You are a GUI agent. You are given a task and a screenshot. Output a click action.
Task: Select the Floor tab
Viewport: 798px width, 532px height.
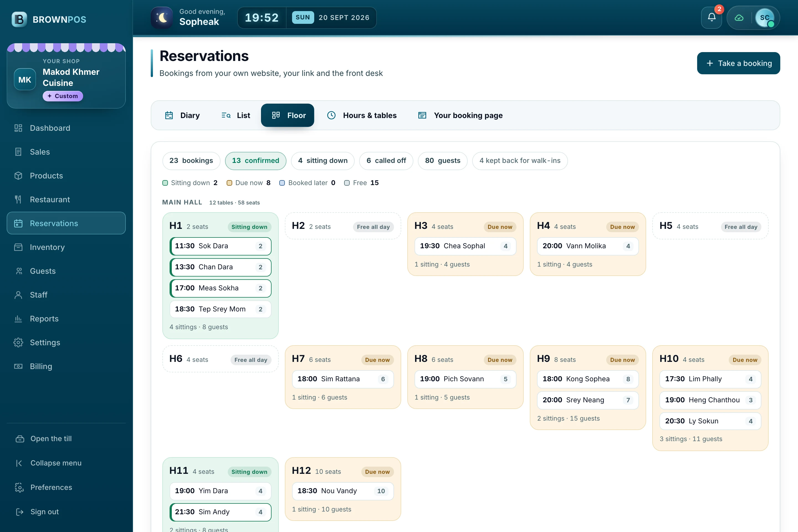coord(287,115)
